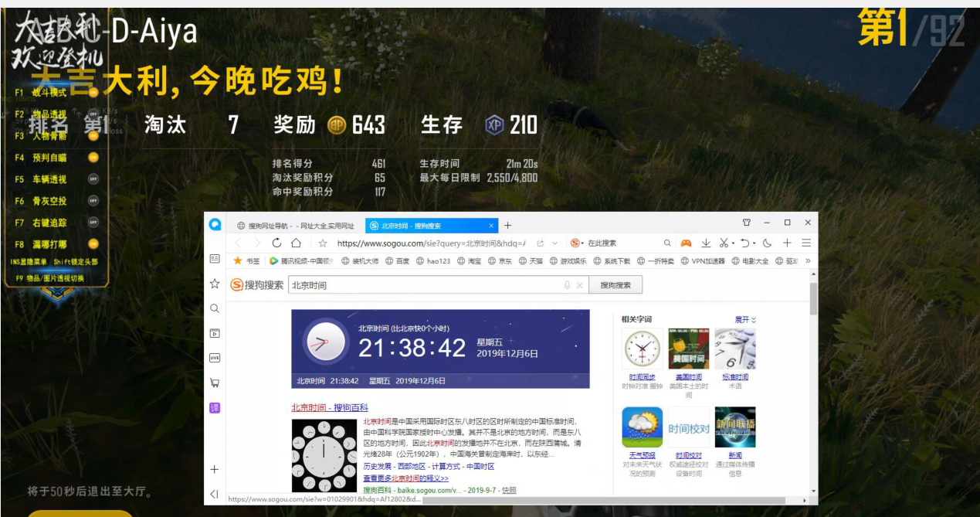
Task: Bookmark this page with the star in address bar
Action: pos(323,243)
